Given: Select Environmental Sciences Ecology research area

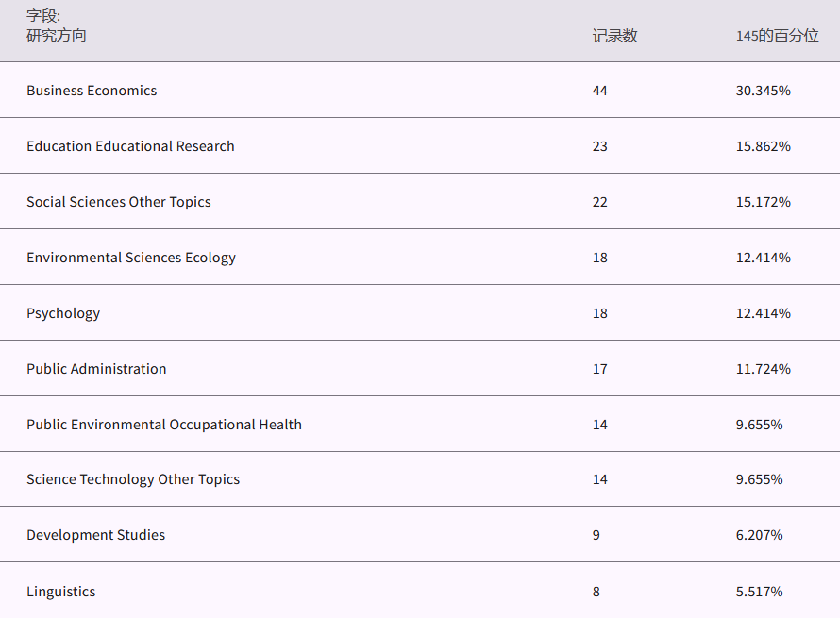Looking at the screenshot, I should pyautogui.click(x=131, y=258).
